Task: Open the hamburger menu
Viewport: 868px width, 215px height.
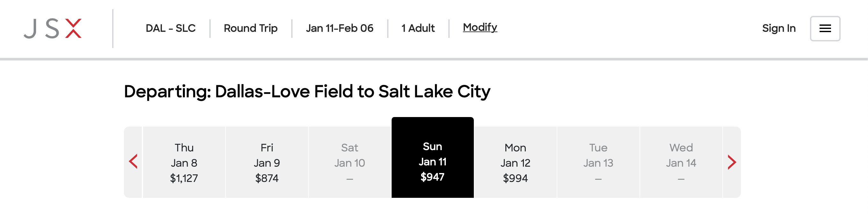Action: point(825,29)
